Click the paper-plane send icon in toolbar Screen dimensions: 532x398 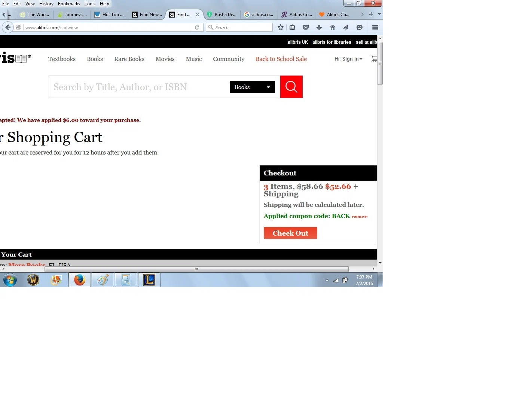[346, 27]
